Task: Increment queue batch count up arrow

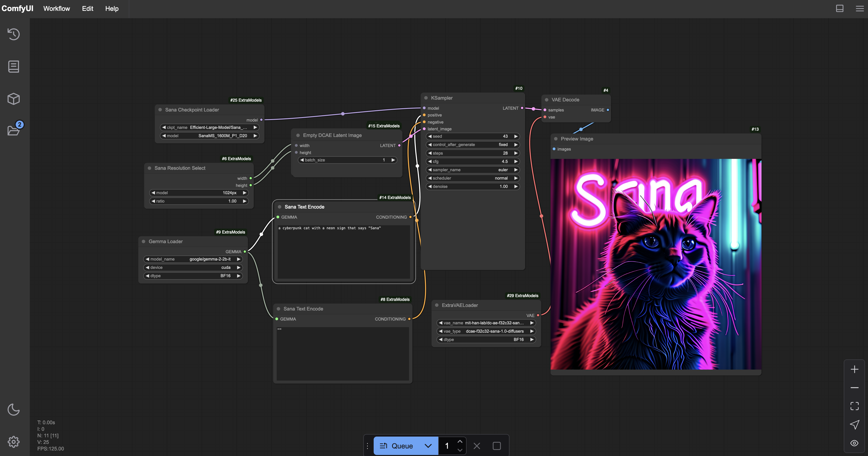Action: [x=460, y=441]
